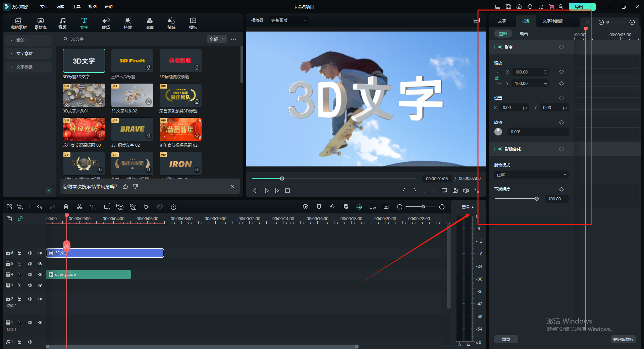The width and height of the screenshot is (644, 349).
Task: Open the 转场 transitions panel
Action: click(106, 23)
